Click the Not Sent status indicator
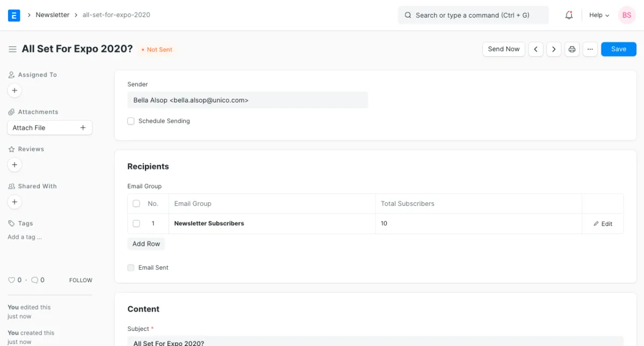Viewport: 644px width, 346px height. click(x=157, y=49)
